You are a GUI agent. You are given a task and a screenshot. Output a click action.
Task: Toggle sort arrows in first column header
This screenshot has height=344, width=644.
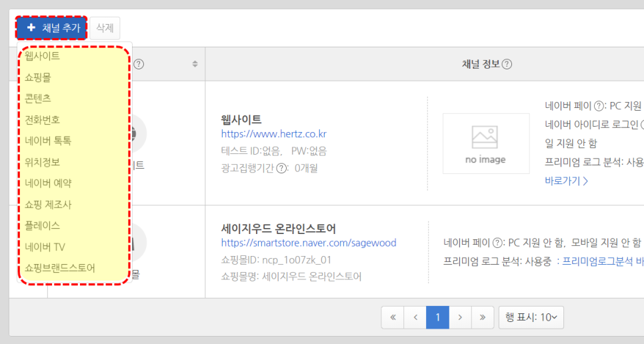pos(195,64)
